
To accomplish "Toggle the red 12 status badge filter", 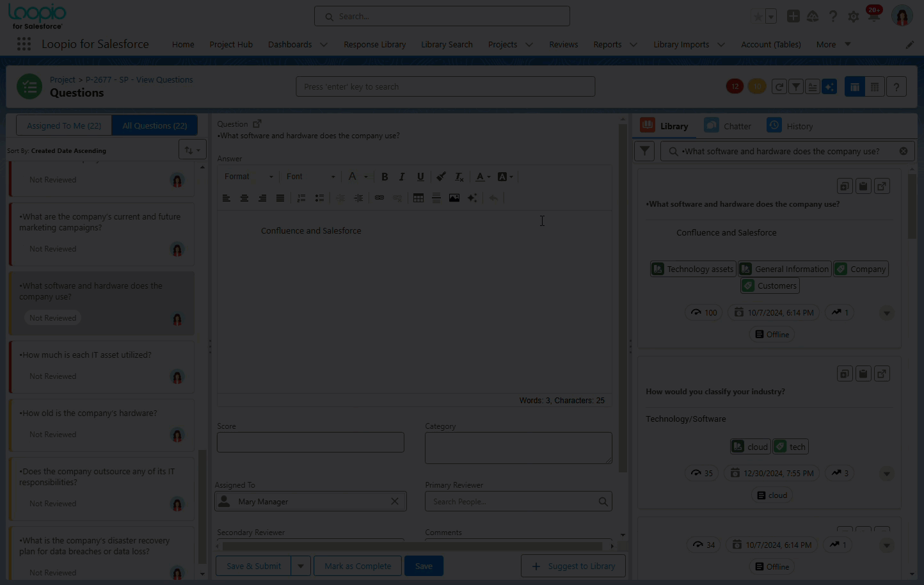I will (735, 86).
